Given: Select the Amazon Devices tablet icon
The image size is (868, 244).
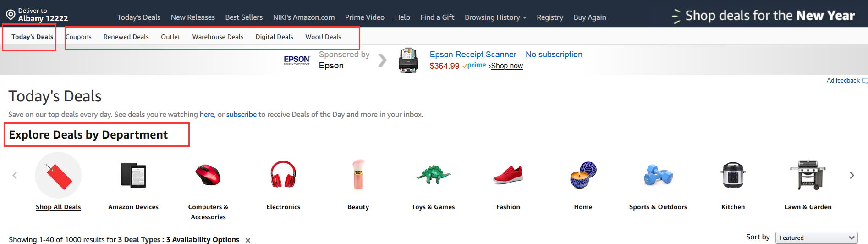Looking at the screenshot, I should click(x=133, y=175).
